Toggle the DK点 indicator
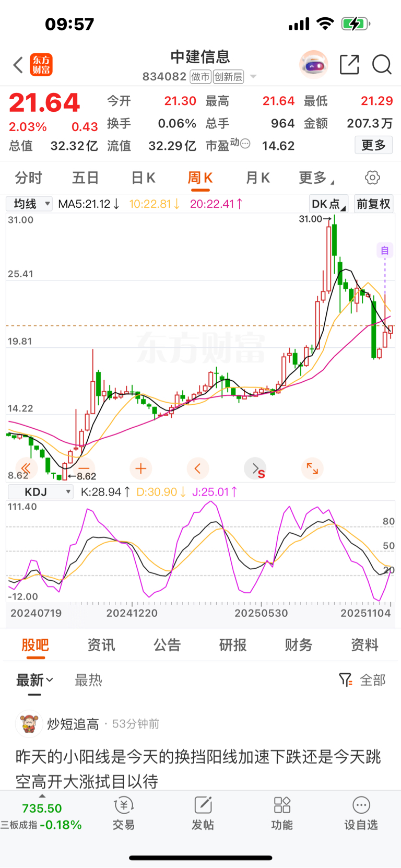 [x=328, y=204]
